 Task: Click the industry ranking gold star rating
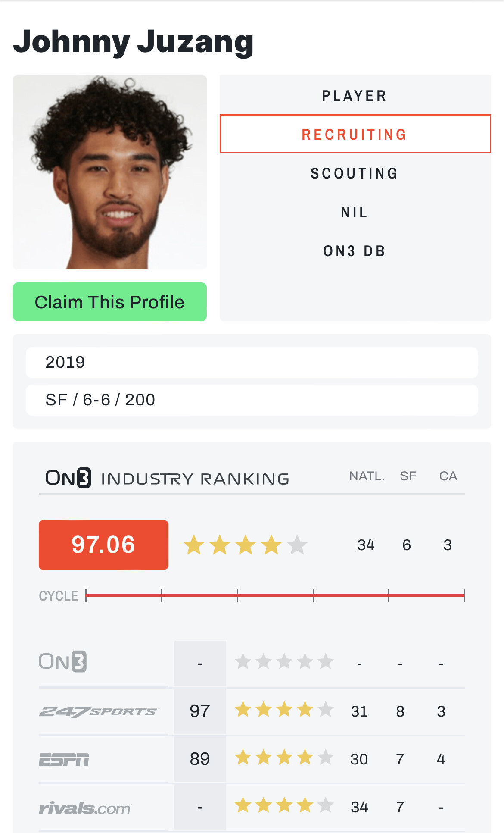pyautogui.click(x=245, y=545)
